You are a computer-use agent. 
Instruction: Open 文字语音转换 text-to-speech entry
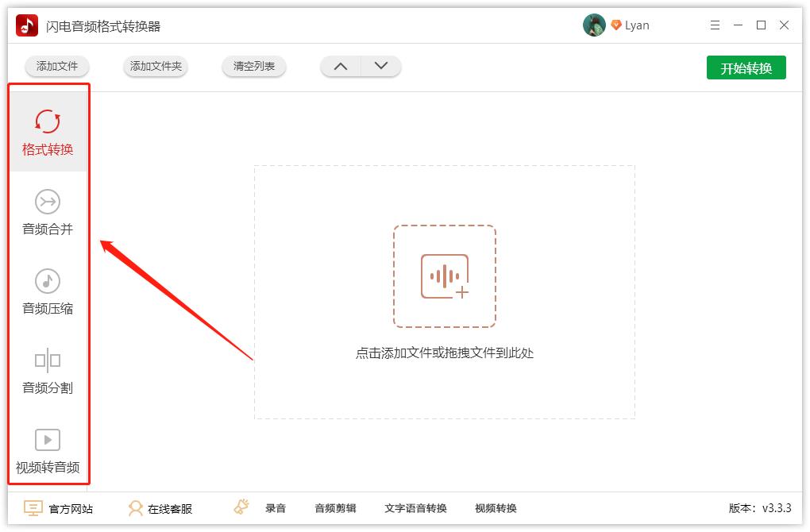(x=417, y=508)
